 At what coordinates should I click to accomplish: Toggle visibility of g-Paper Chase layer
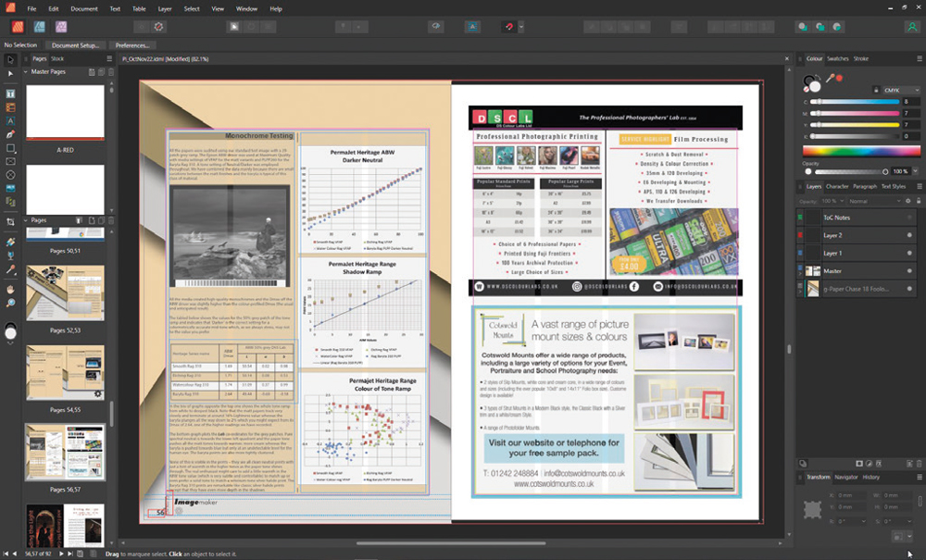click(909, 289)
